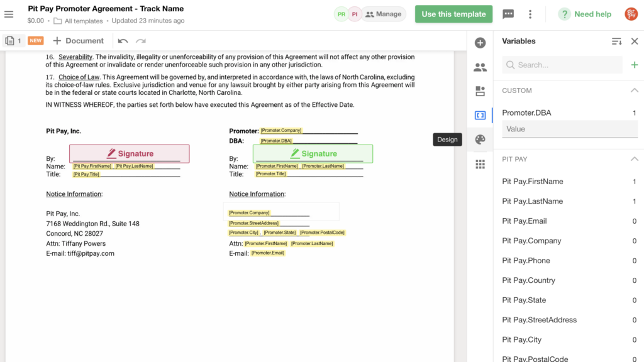Open the hamburger main menu

coord(9,14)
